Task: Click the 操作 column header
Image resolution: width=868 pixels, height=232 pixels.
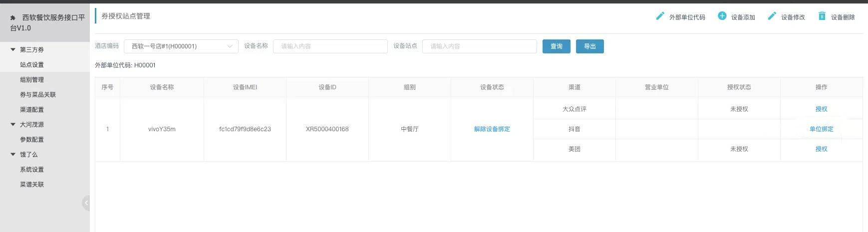Action: point(822,87)
